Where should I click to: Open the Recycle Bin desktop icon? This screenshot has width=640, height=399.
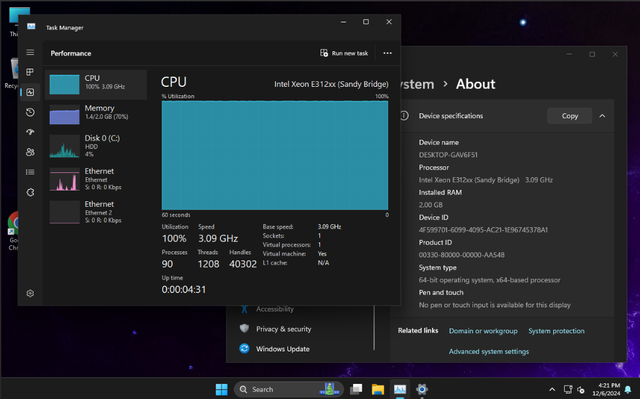(x=14, y=73)
